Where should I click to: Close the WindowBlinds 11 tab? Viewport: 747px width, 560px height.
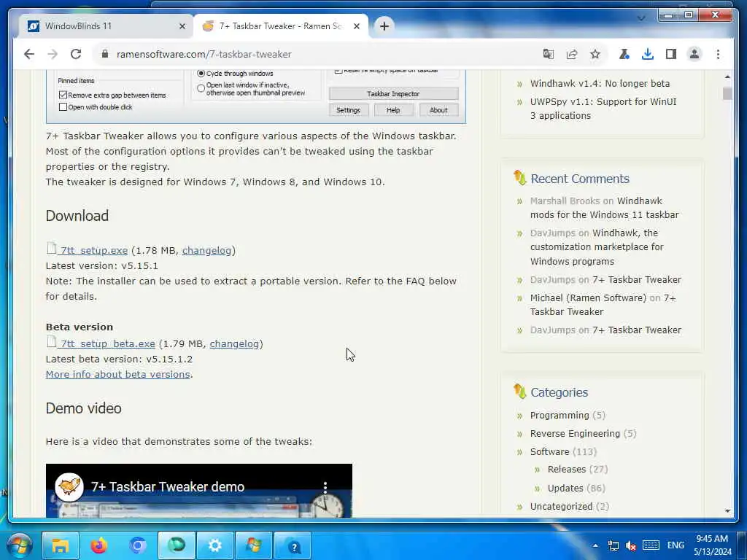(x=182, y=27)
